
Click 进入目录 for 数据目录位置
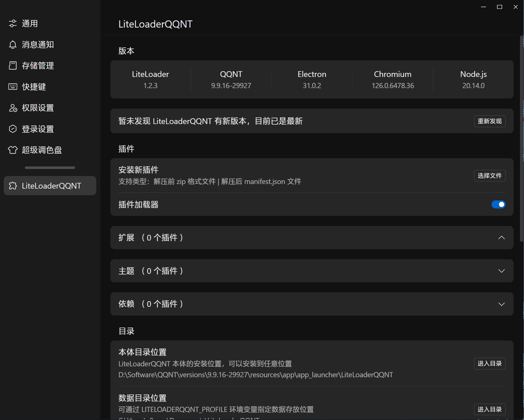click(x=490, y=409)
